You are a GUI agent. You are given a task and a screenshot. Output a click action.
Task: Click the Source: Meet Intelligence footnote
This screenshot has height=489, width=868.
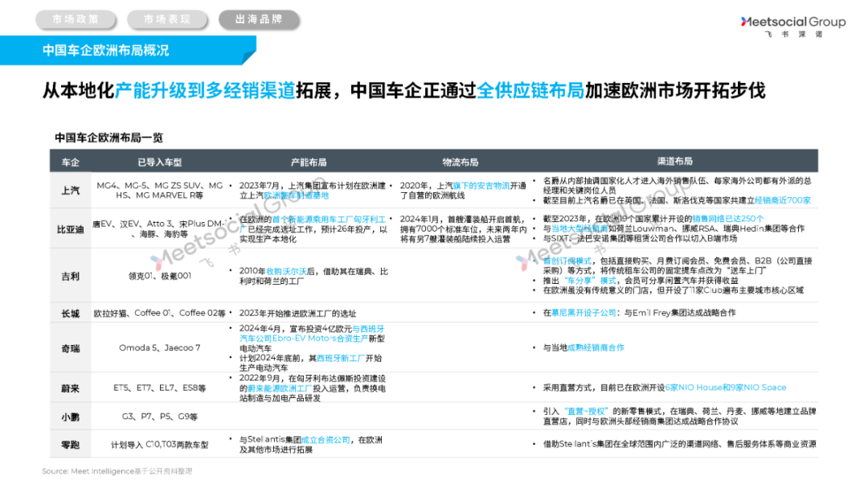click(117, 471)
